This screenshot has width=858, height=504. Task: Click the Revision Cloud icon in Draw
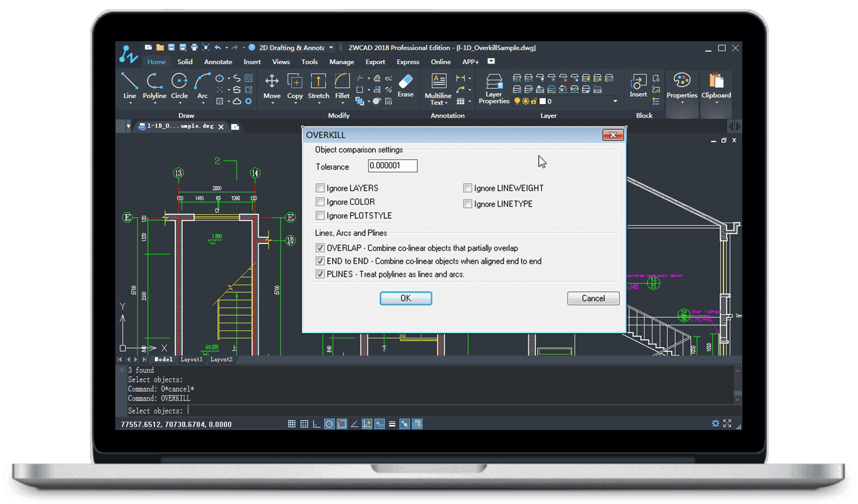237,101
